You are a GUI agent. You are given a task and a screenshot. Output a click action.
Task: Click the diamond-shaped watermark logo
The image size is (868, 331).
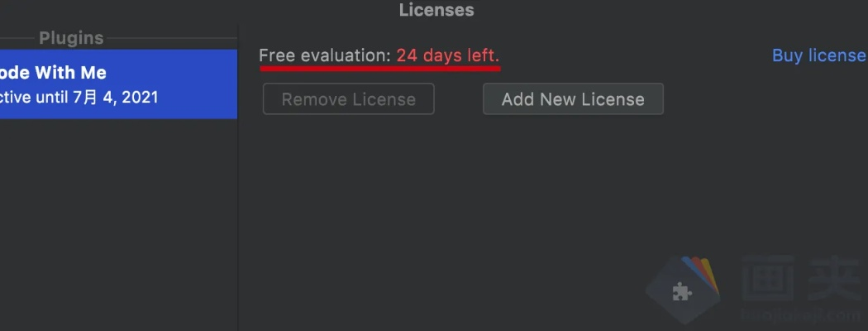(683, 290)
